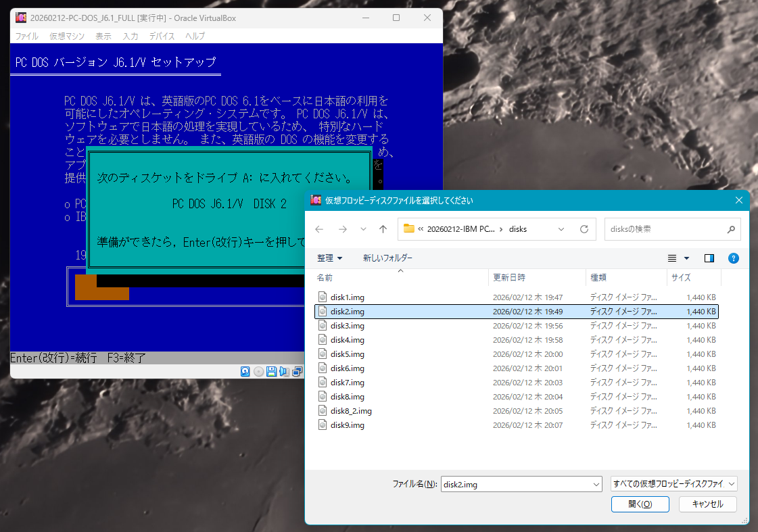Refresh the disks folder listing
This screenshot has width=758, height=532.
pos(584,229)
